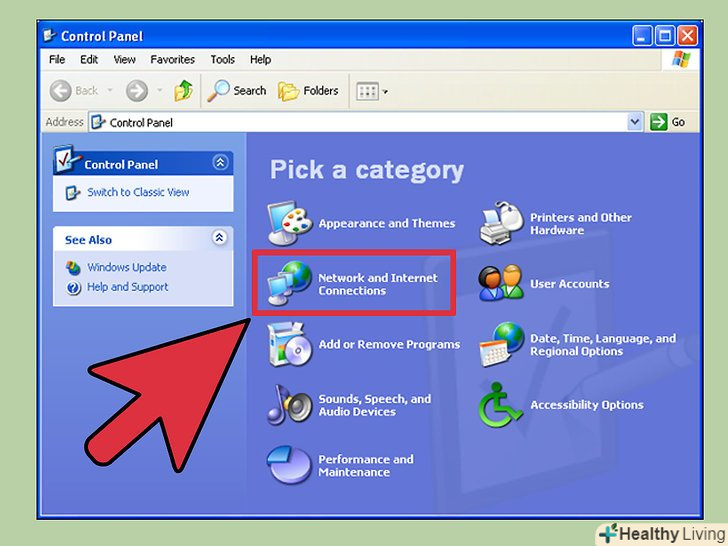Viewport: 728px width, 546px height.
Task: Click Sounds, Speech, and Audio Devices text
Action: (x=375, y=405)
